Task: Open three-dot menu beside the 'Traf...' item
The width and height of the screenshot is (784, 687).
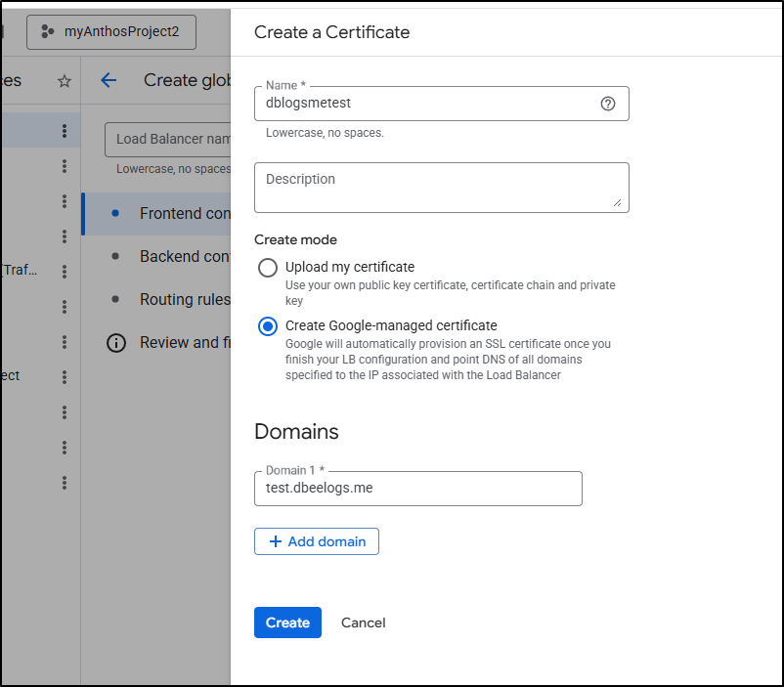Action: [65, 272]
